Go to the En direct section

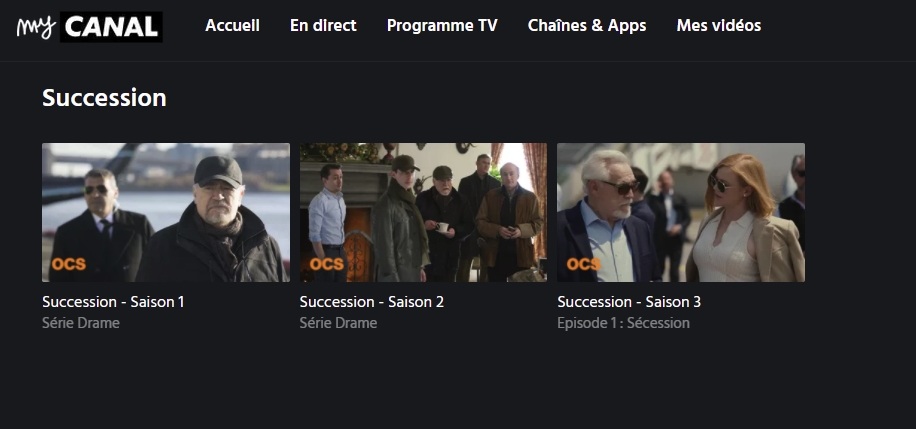pyautogui.click(x=323, y=26)
